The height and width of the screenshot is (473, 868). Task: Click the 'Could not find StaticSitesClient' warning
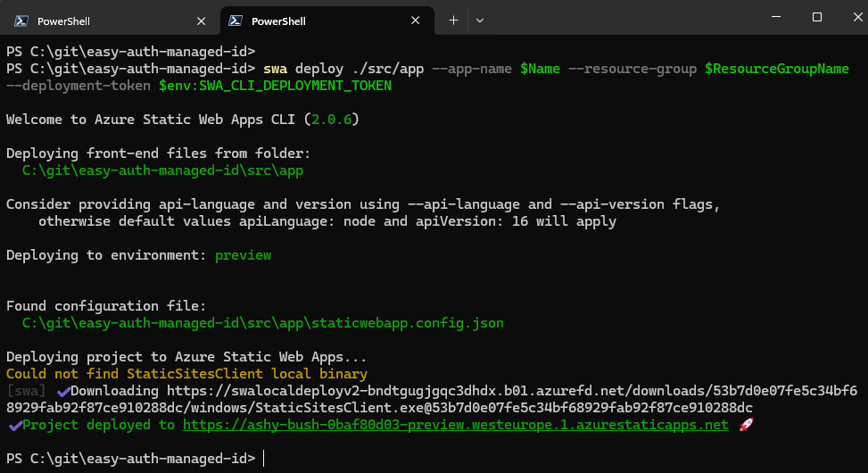click(x=186, y=374)
